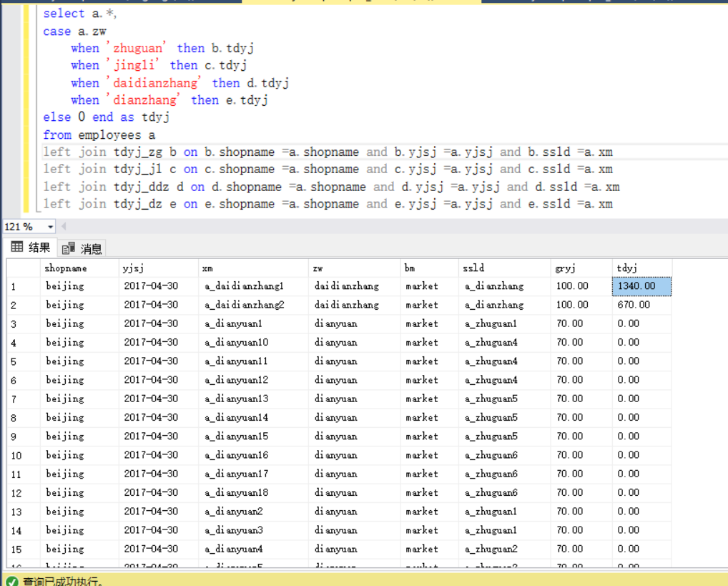The image size is (728, 586).
Task: Click the messages icon on 消息 tab
Action: (68, 248)
